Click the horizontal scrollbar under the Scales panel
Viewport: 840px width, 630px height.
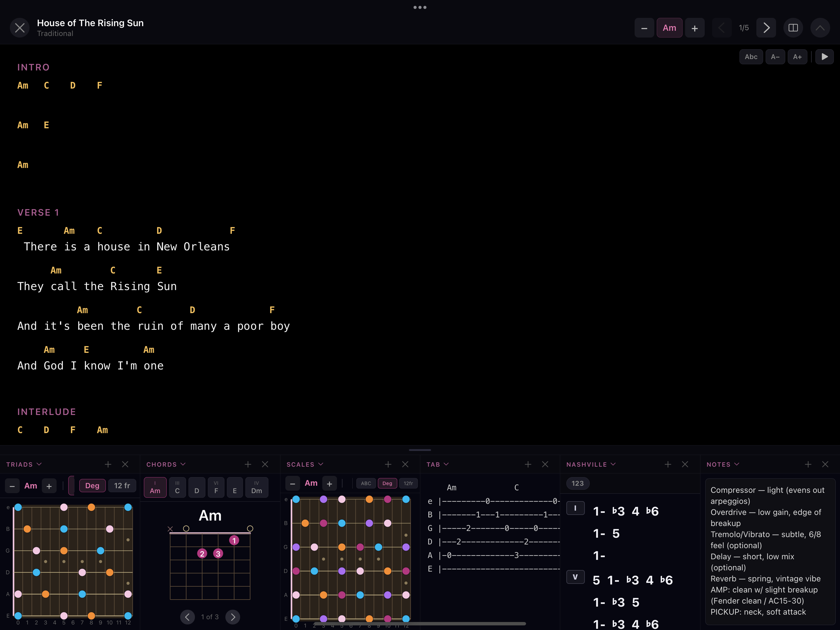point(420,624)
